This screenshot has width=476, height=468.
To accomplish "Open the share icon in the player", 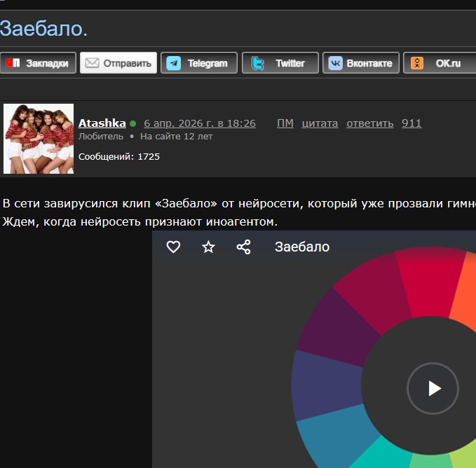I will (243, 247).
